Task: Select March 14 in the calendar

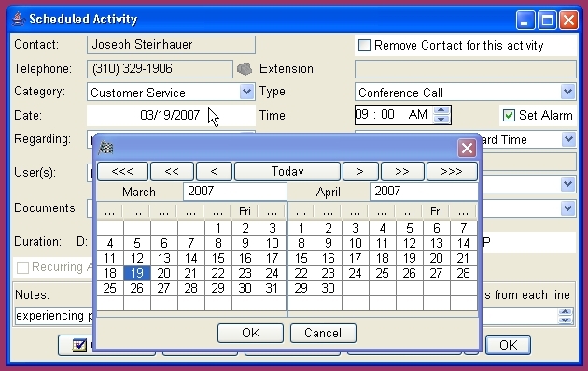Action: point(191,258)
